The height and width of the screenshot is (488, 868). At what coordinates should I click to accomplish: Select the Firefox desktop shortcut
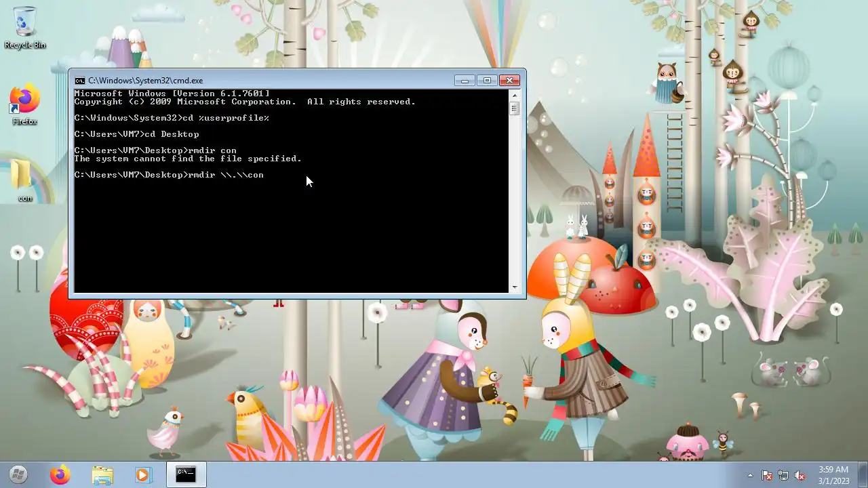tap(25, 106)
